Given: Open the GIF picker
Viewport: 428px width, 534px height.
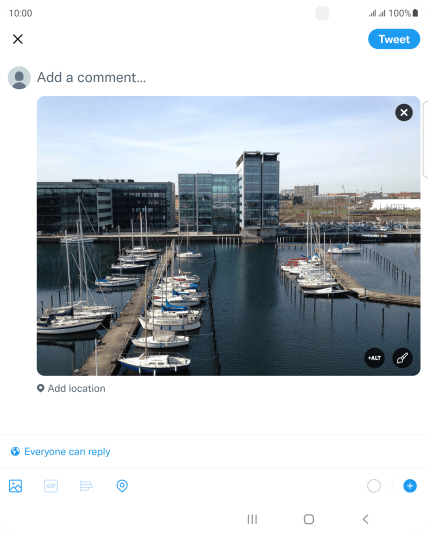Looking at the screenshot, I should (x=51, y=486).
